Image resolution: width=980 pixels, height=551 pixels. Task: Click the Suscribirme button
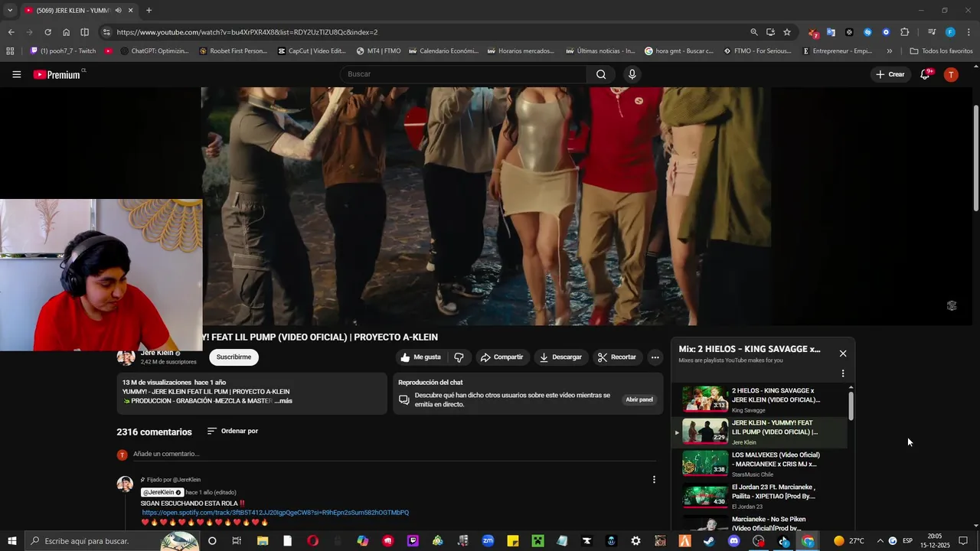234,357
